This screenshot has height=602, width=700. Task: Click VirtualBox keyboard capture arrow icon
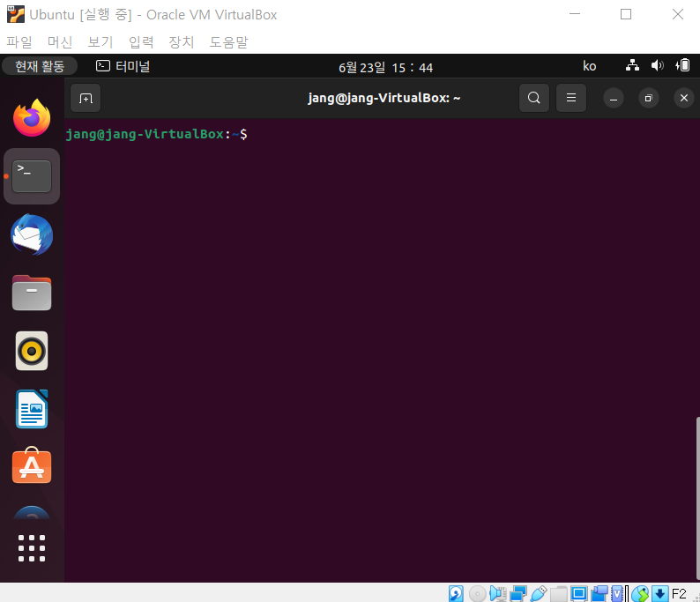coord(659,594)
